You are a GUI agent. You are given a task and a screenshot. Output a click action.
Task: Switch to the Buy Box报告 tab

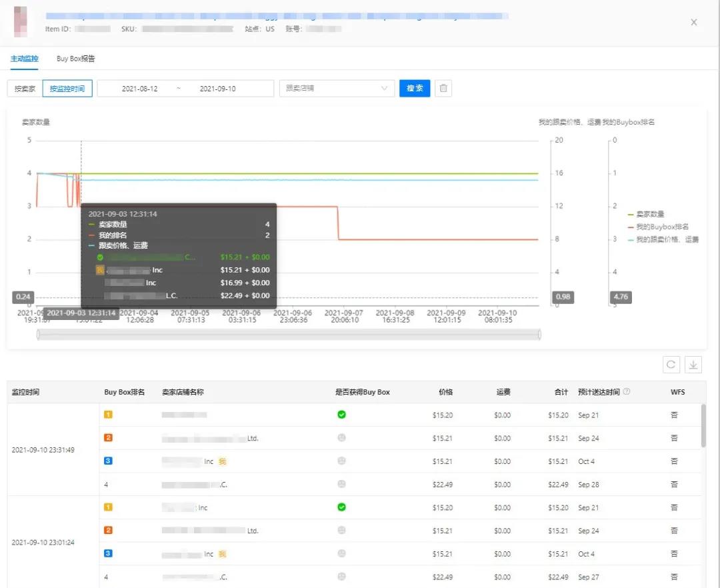coord(76,59)
